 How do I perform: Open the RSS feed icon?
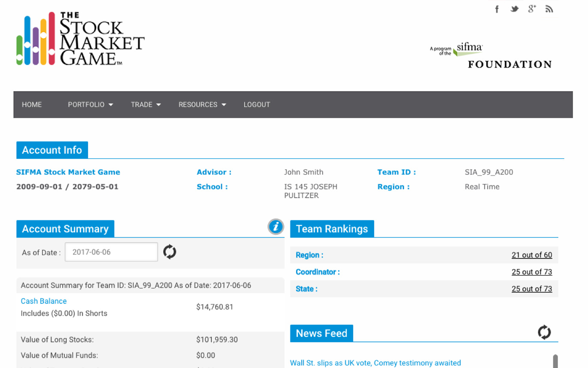549,9
